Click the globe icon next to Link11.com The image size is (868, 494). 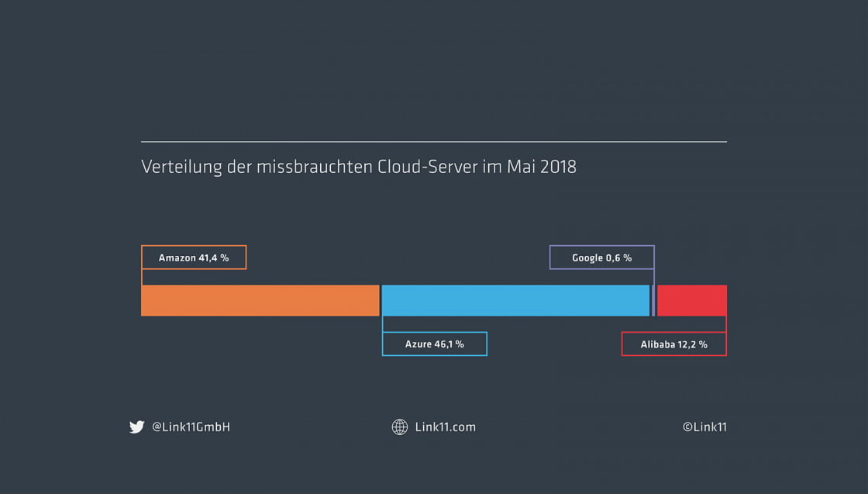pos(400,427)
